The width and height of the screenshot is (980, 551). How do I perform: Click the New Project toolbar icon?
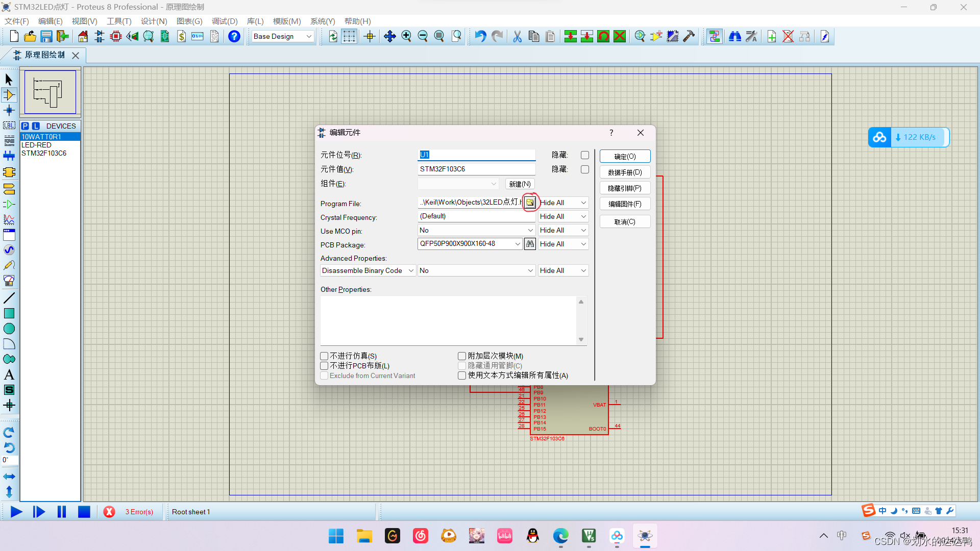14,36
